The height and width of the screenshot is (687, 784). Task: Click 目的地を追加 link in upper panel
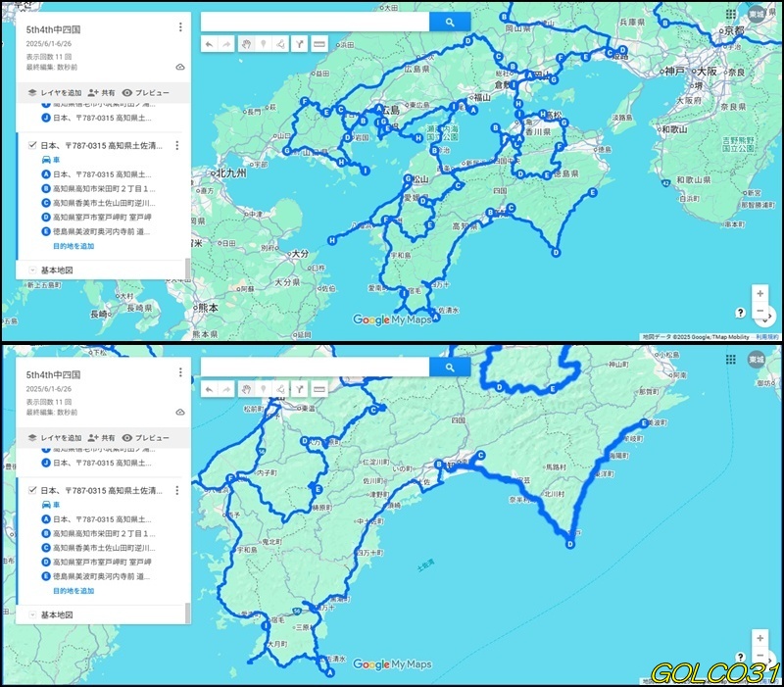click(x=73, y=246)
